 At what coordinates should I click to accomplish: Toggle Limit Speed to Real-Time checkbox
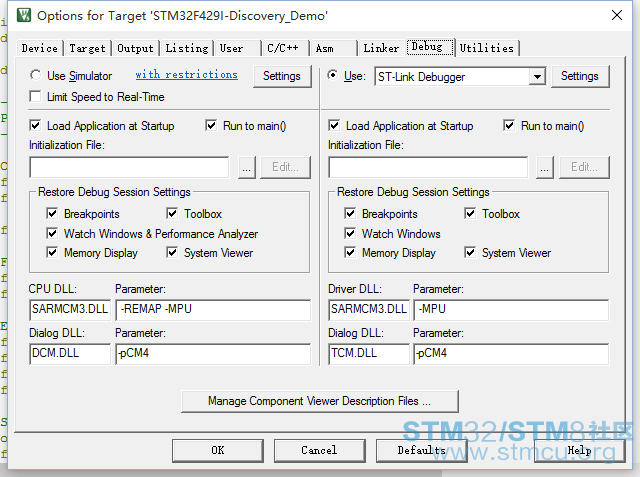click(36, 97)
